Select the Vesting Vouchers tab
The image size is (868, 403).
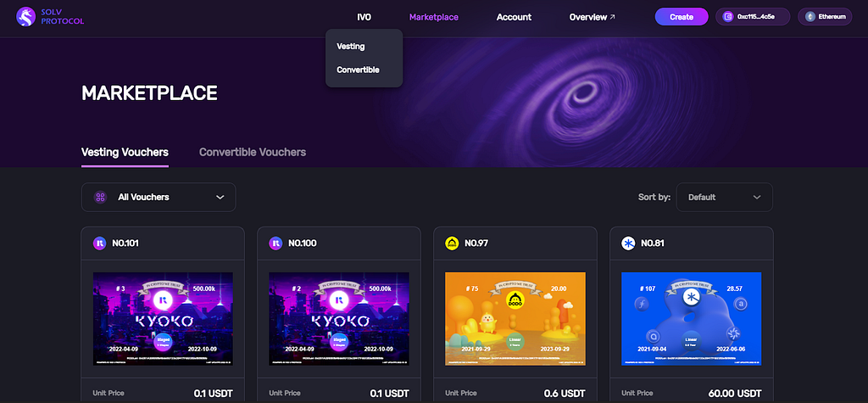tap(125, 152)
